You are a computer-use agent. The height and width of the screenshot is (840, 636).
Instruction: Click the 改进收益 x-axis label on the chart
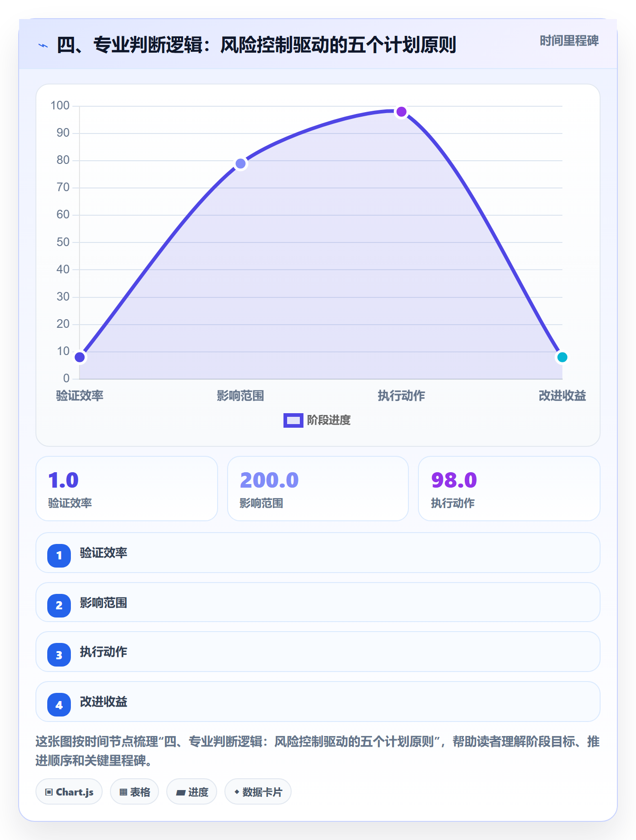pyautogui.click(x=562, y=396)
